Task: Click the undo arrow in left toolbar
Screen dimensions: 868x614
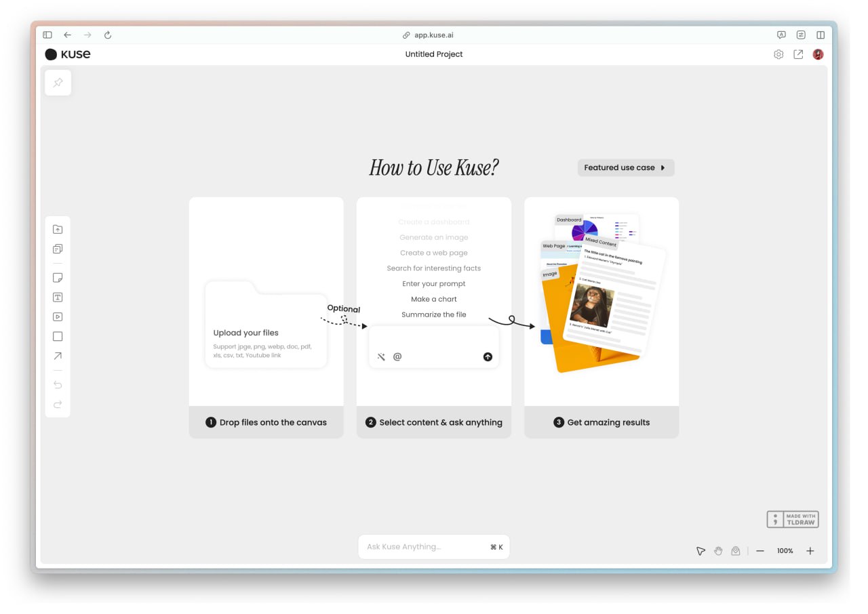Action: coord(58,385)
